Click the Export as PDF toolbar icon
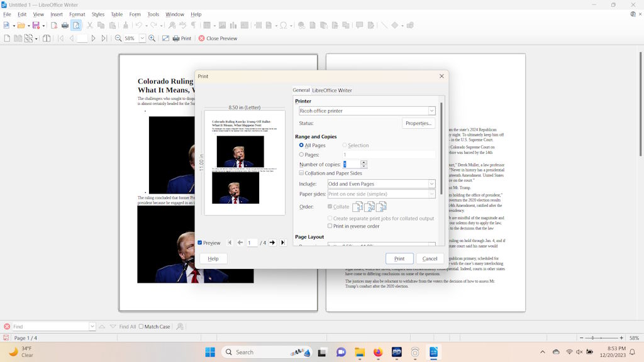 [54, 25]
